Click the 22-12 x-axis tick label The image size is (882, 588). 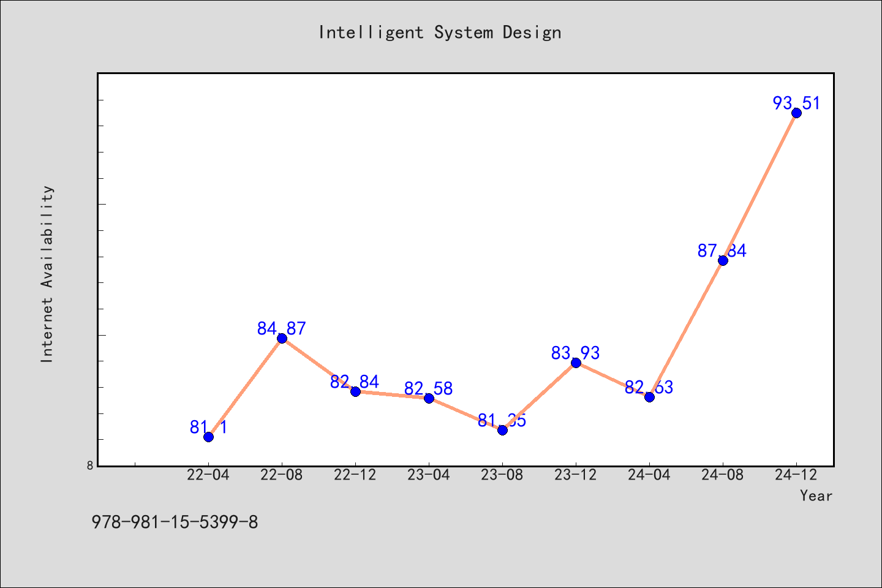[x=355, y=475]
